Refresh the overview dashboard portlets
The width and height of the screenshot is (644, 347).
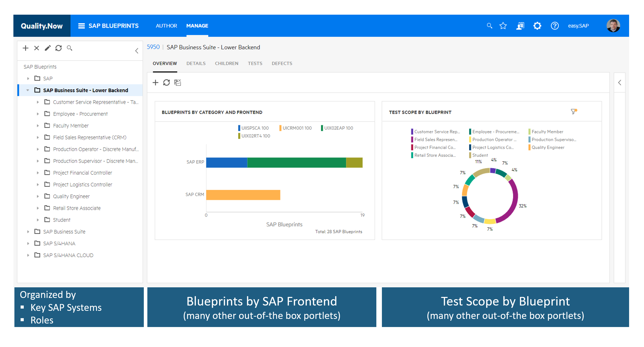click(x=166, y=82)
